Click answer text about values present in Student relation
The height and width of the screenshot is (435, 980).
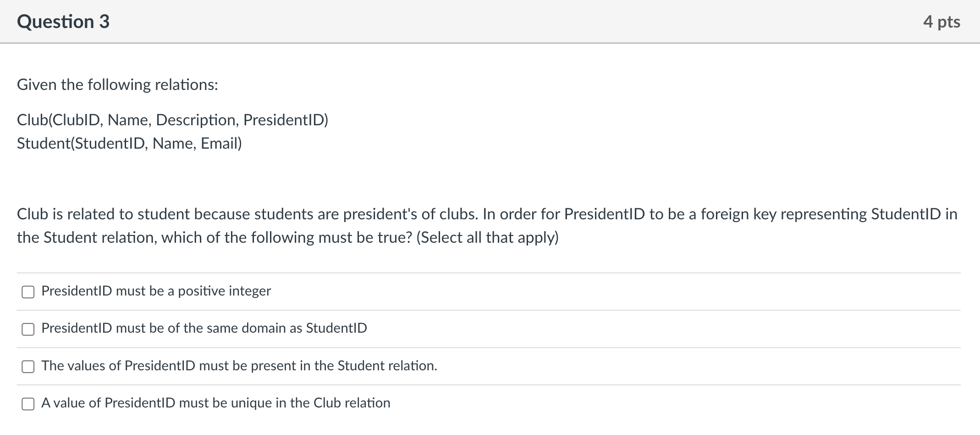pyautogui.click(x=239, y=366)
